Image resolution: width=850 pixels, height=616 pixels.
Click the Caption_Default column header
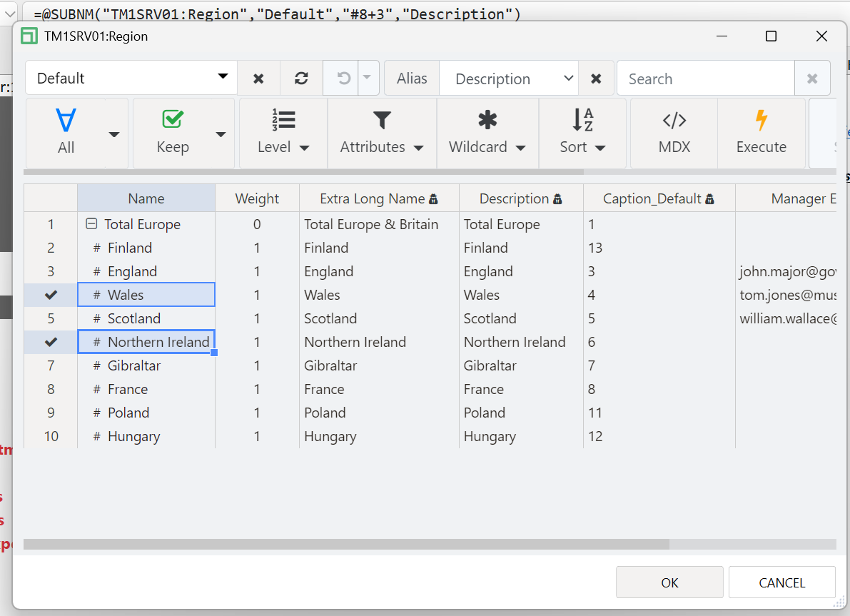(659, 198)
